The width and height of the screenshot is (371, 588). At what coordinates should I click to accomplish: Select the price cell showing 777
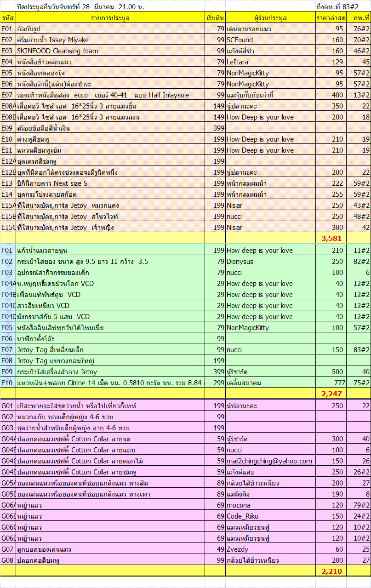tap(331, 383)
